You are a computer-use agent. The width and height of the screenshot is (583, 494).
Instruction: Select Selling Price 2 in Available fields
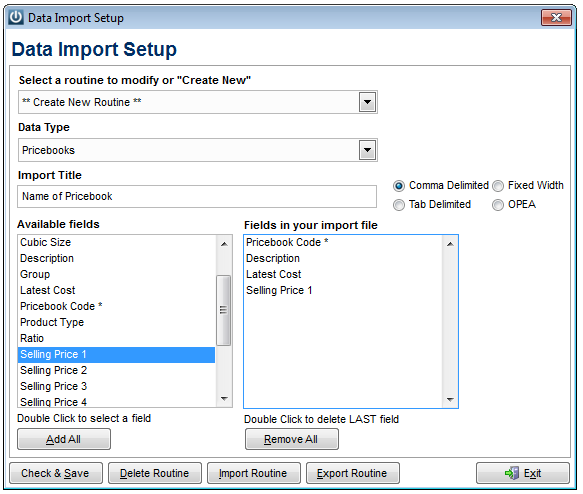click(x=116, y=370)
